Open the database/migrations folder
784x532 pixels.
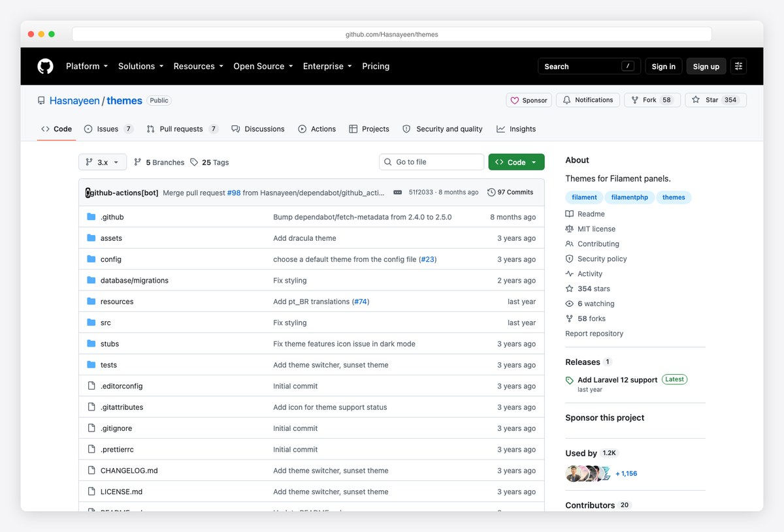click(x=135, y=281)
